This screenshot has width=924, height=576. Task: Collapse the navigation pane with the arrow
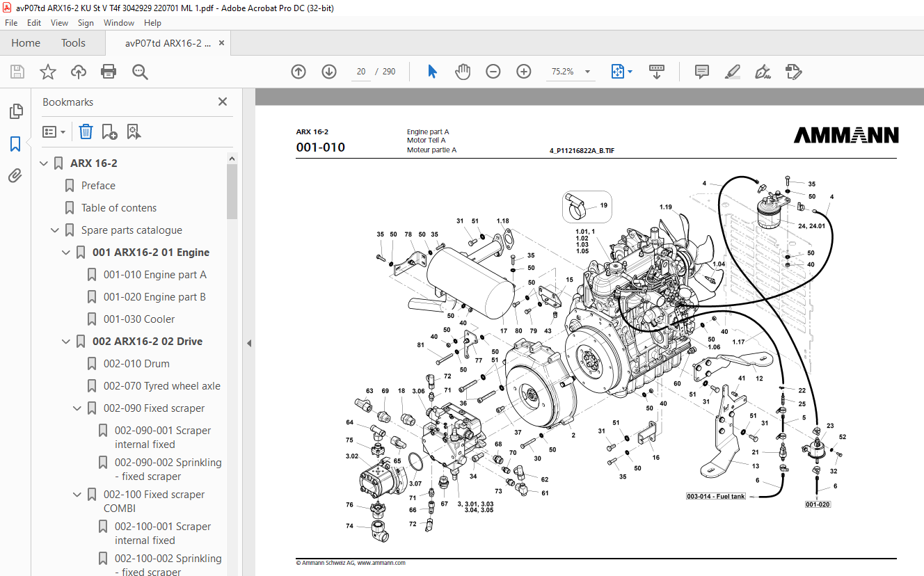pos(249,343)
